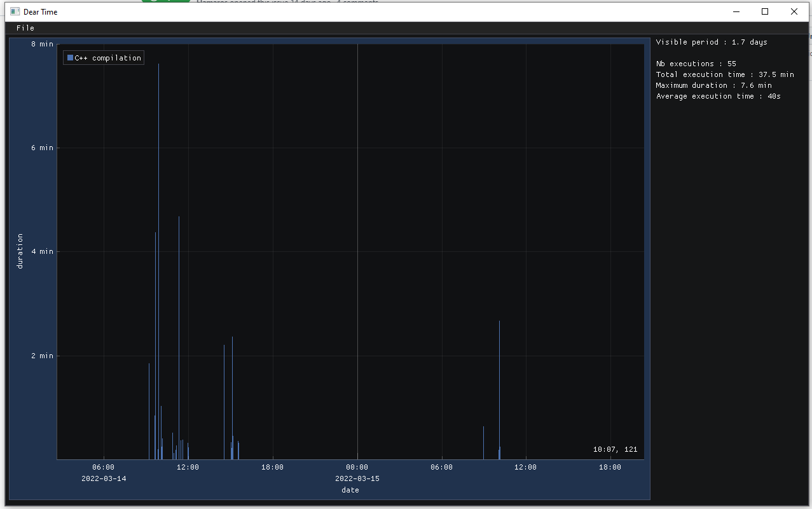Open the File menu
The height and width of the screenshot is (509, 812).
tap(25, 28)
